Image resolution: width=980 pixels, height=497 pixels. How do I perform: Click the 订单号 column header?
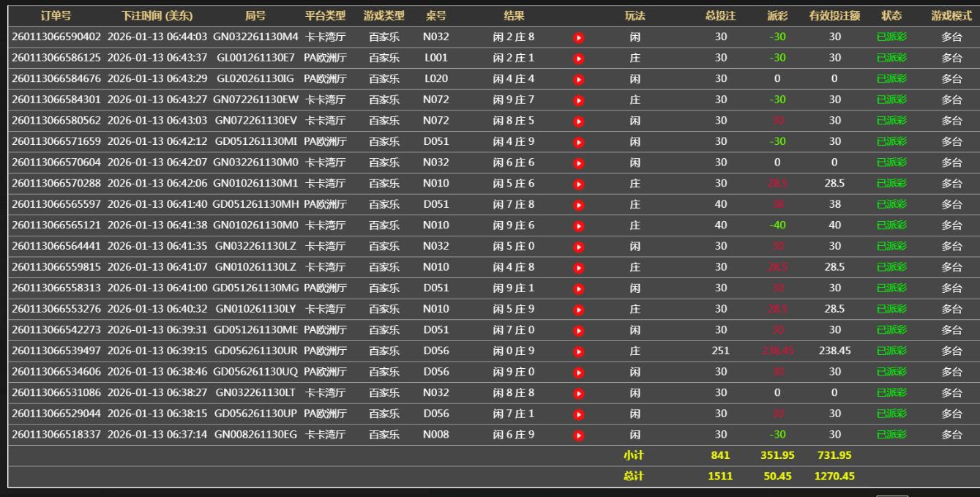point(56,15)
